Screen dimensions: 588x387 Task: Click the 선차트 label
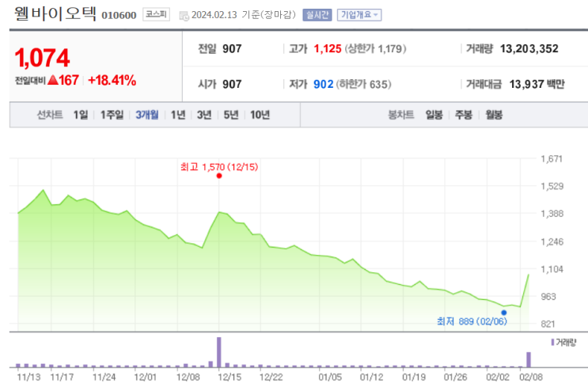point(50,115)
